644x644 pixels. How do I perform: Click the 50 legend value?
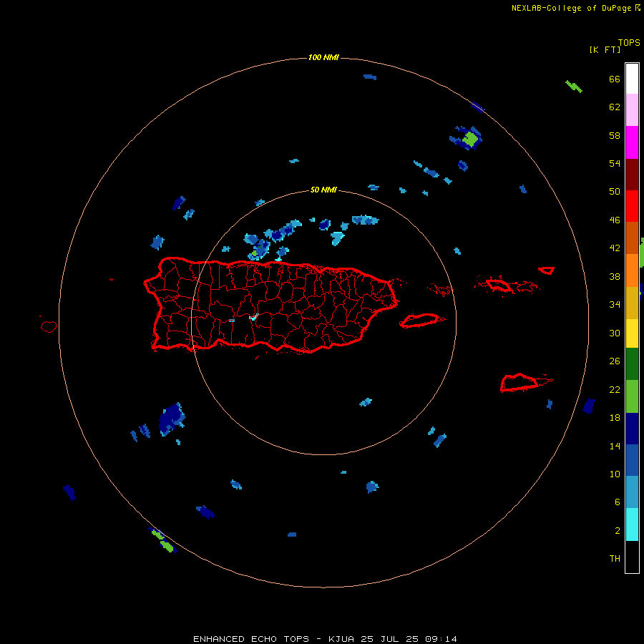pyautogui.click(x=615, y=192)
